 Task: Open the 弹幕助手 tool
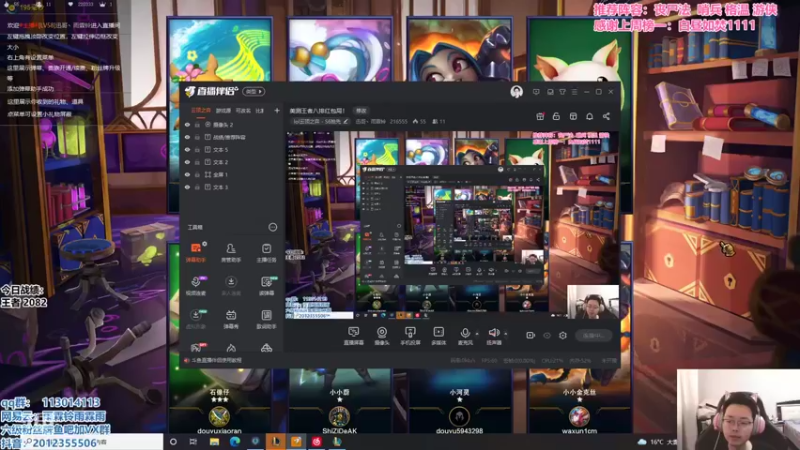tap(196, 253)
